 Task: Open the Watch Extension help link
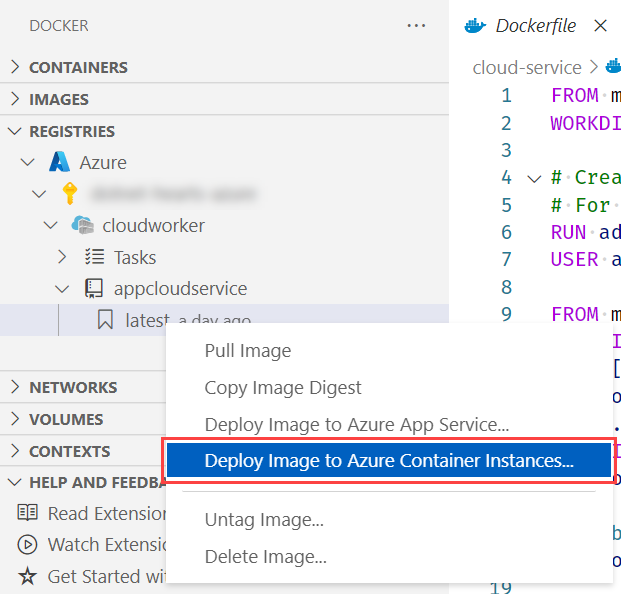pos(107,544)
